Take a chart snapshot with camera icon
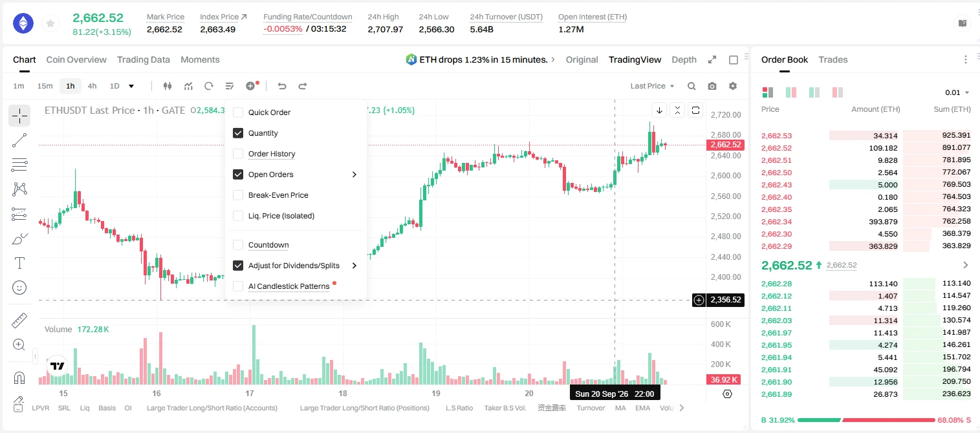This screenshot has width=980, height=433. click(x=712, y=86)
